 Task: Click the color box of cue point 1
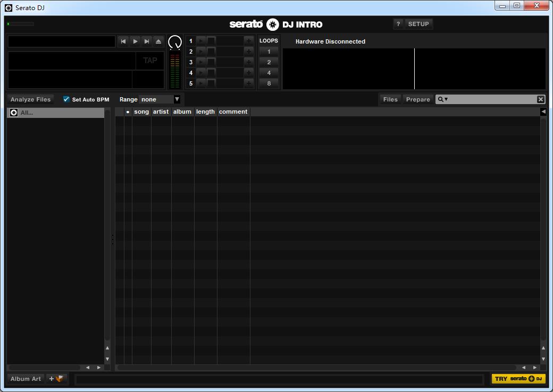[x=211, y=41]
